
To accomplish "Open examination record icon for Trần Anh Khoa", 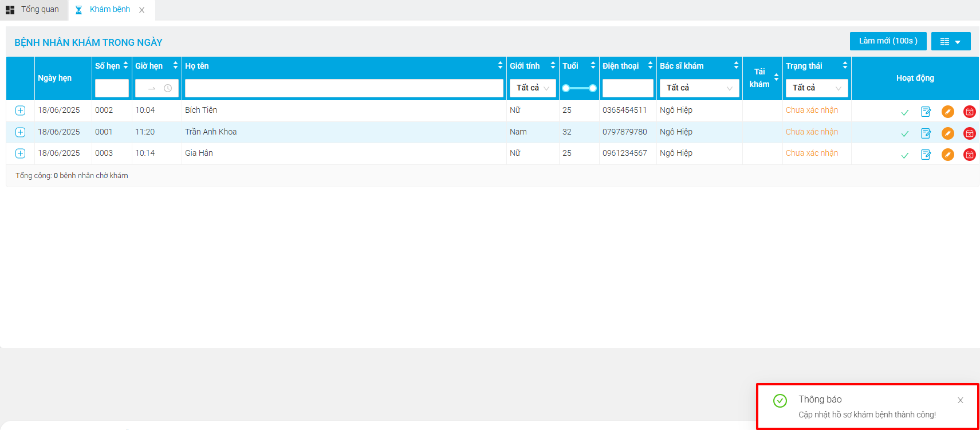I will [926, 133].
